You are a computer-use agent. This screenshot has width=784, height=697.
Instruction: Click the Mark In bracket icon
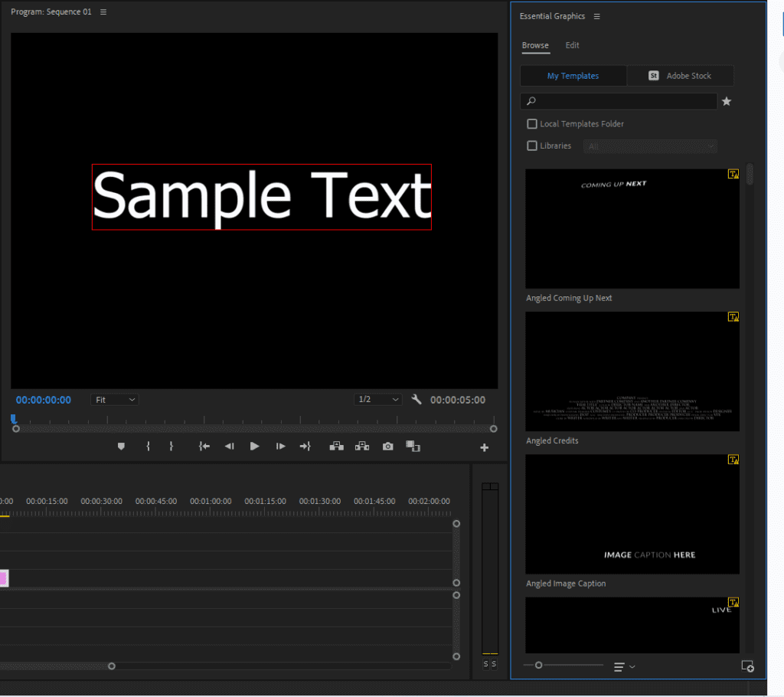click(x=148, y=447)
